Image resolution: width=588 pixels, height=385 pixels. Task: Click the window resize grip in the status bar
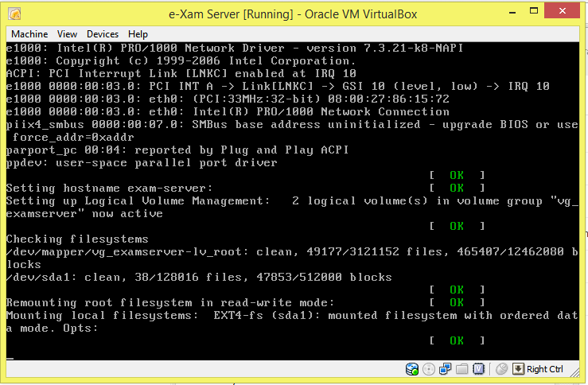pyautogui.click(x=574, y=372)
